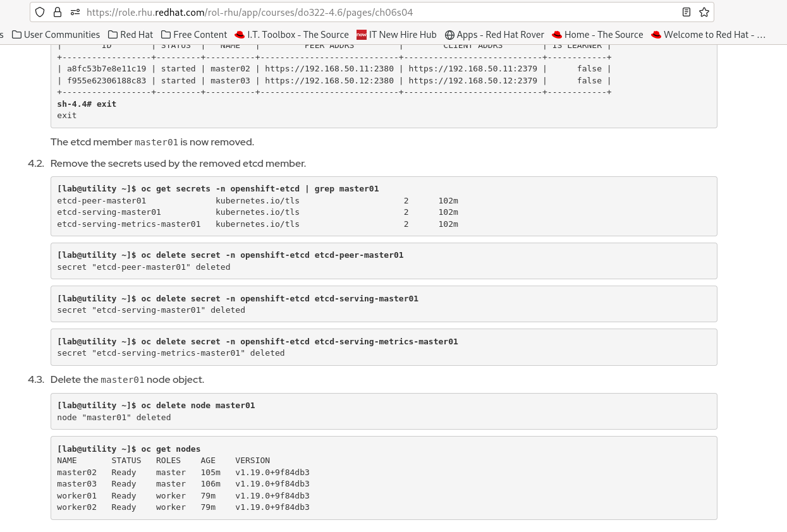Click step text 'Remove the secrets used'
This screenshot has width=787, height=532.
point(178,164)
